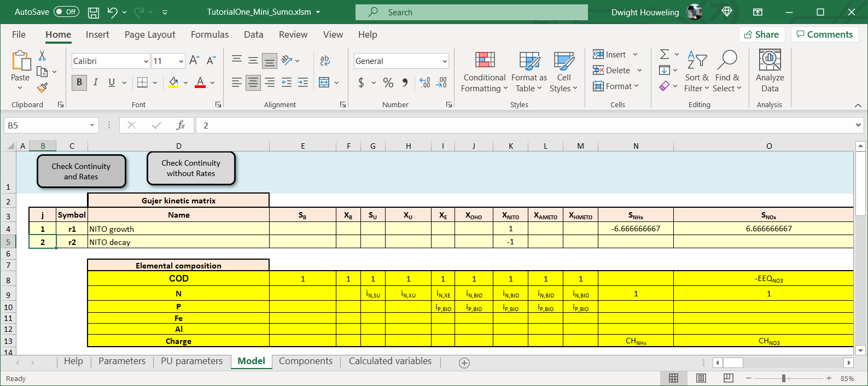Click the Format Painter brush icon
Screen dimensions: 868x386
point(42,87)
